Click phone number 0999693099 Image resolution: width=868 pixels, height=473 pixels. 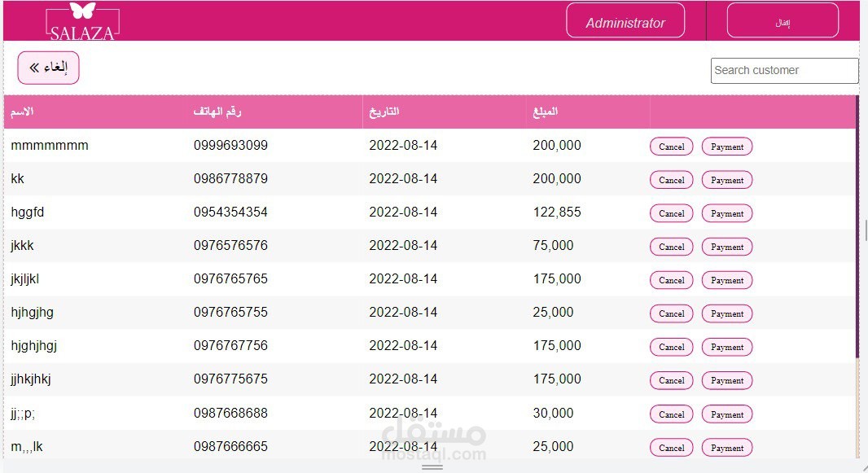(x=230, y=146)
